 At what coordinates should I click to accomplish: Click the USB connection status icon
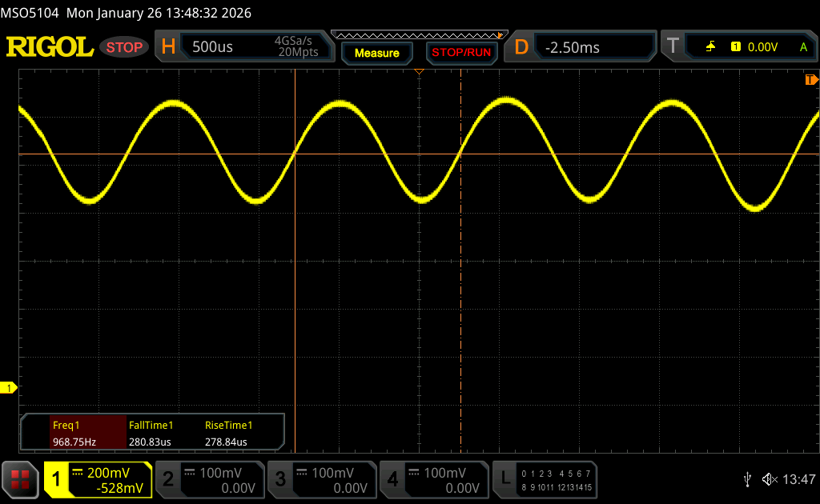(747, 479)
